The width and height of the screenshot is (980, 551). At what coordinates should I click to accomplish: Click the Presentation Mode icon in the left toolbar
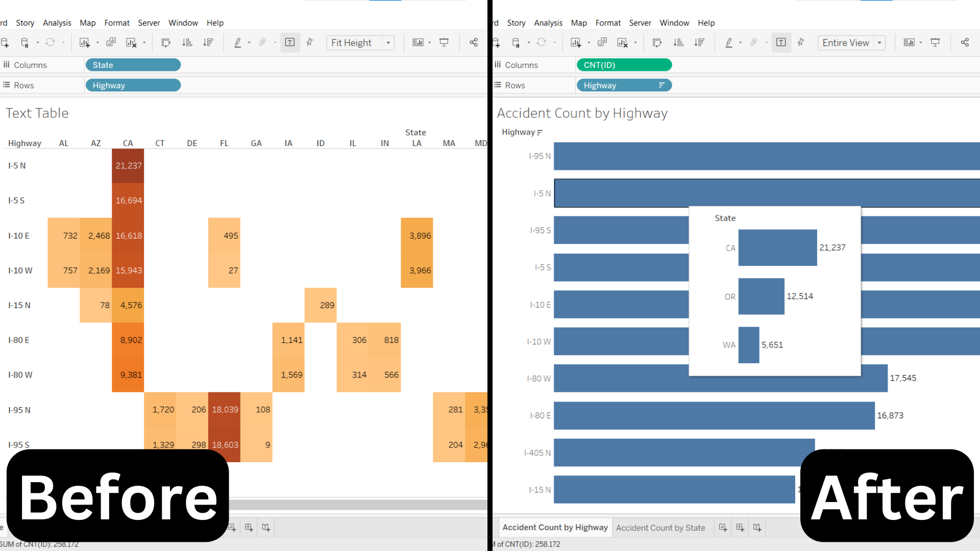click(x=444, y=43)
